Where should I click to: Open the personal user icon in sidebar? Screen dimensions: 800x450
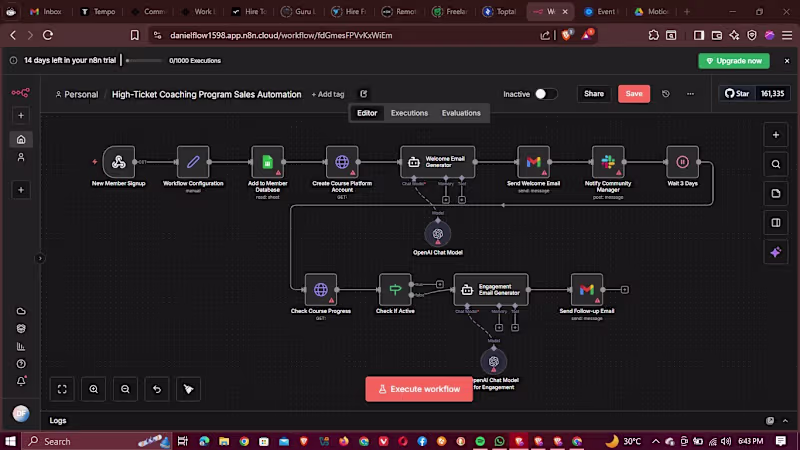click(21, 158)
